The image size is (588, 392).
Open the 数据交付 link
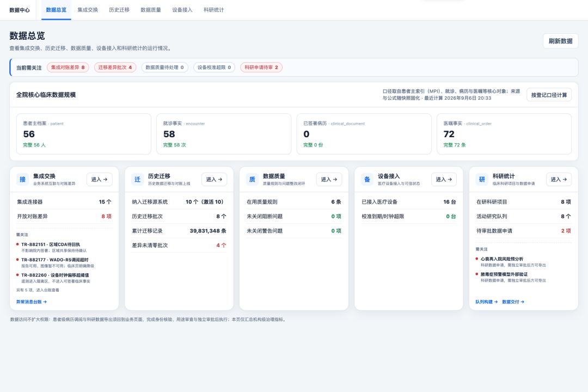513,302
